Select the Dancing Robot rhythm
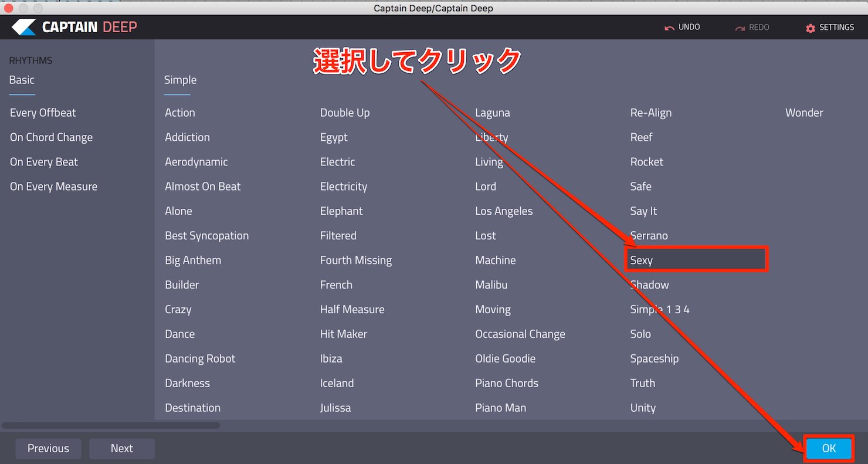The height and width of the screenshot is (464, 868). [200, 358]
